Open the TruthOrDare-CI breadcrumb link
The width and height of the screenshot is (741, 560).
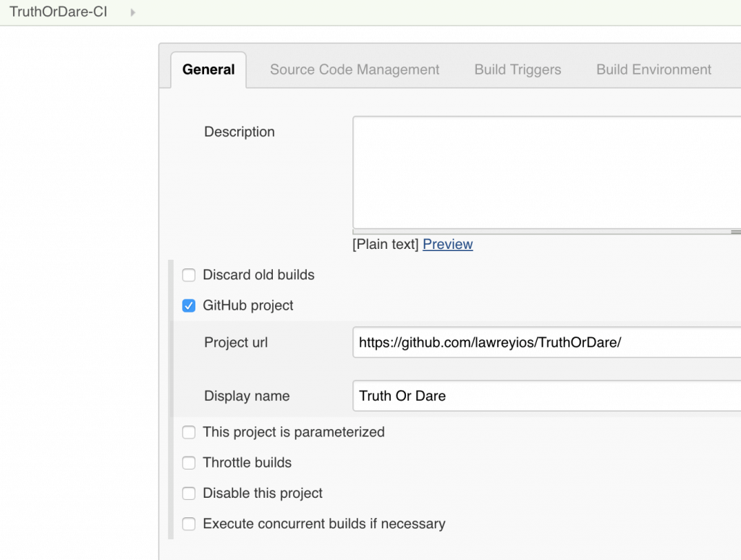tap(59, 12)
